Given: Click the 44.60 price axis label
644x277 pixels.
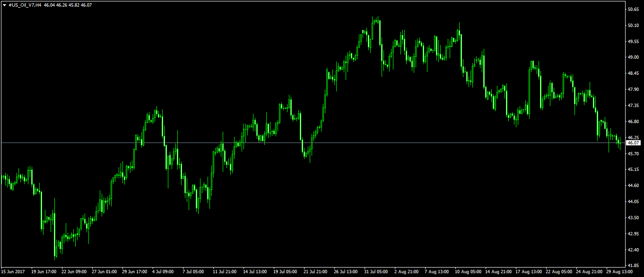Looking at the screenshot, I should click(x=634, y=186).
